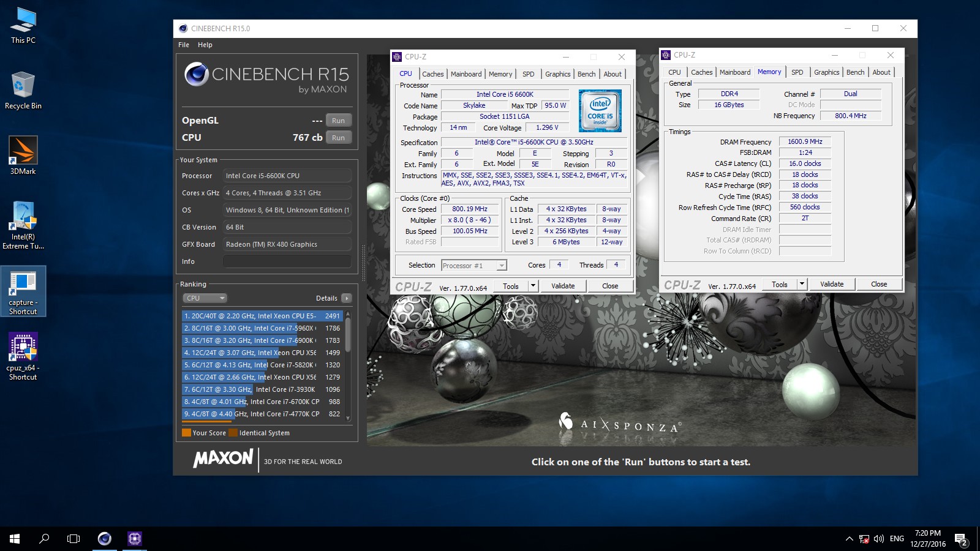Expand Tools dropdown arrow in Memory CPU-Z
This screenshot has width=980, height=551.
point(802,284)
